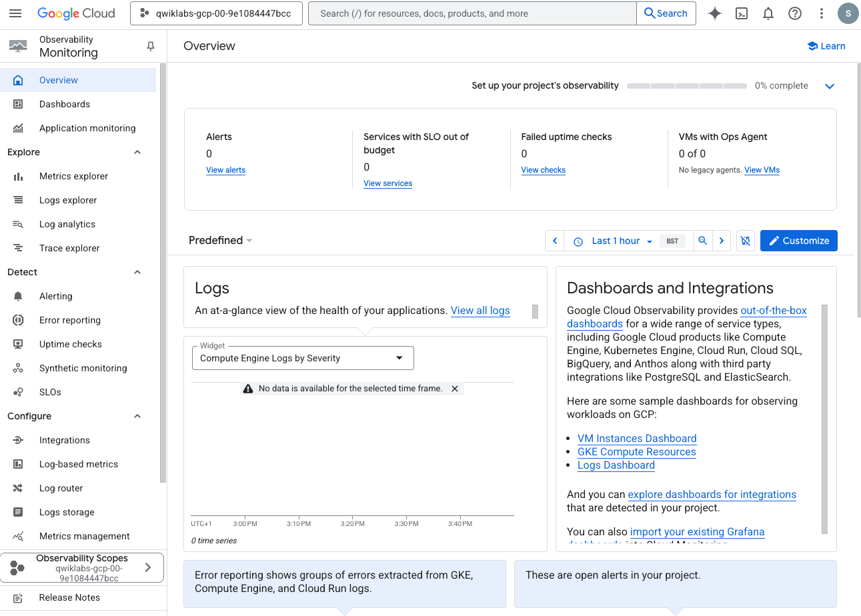The image size is (861, 616).
Task: Open the user account avatar
Action: point(848,13)
